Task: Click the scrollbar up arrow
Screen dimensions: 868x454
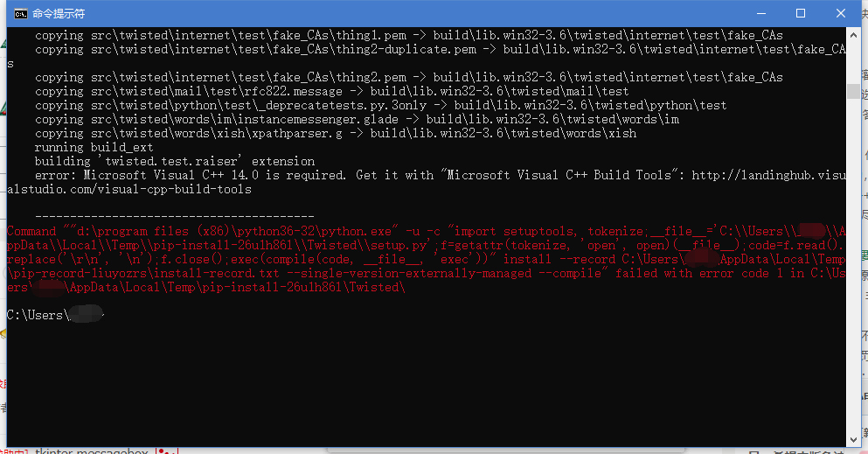Action: point(852,35)
